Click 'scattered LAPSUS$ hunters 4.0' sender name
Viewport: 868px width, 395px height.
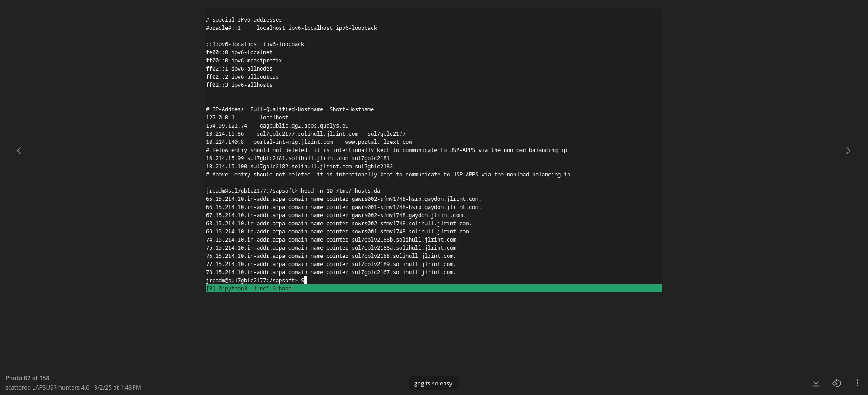48,387
